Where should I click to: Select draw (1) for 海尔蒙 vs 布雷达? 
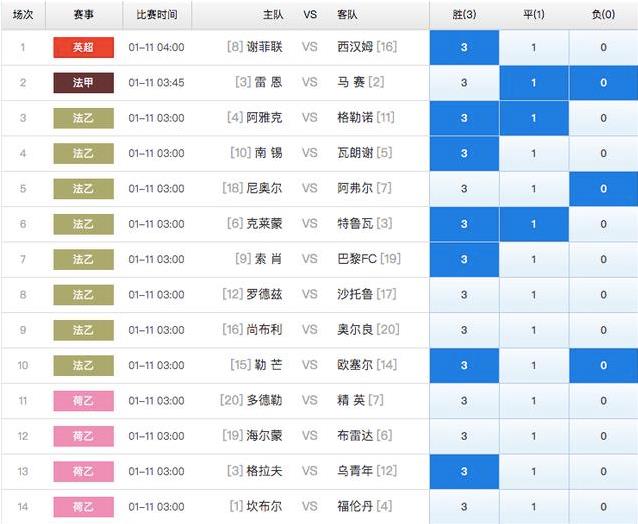tap(534, 437)
